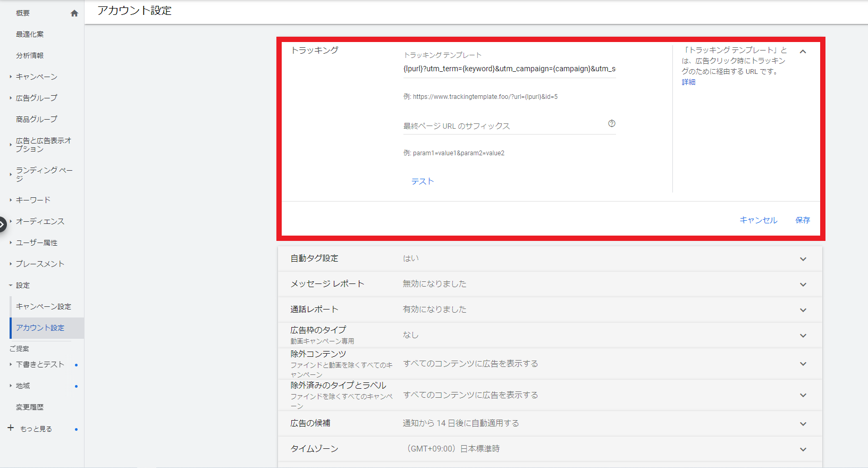Click the help icon beside 最終ページ URL のサフィックス

coord(612,123)
